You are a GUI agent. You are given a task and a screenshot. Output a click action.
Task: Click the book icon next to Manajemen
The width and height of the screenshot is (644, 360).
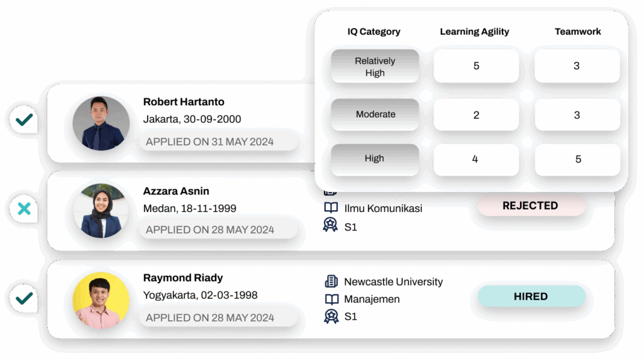(x=331, y=300)
